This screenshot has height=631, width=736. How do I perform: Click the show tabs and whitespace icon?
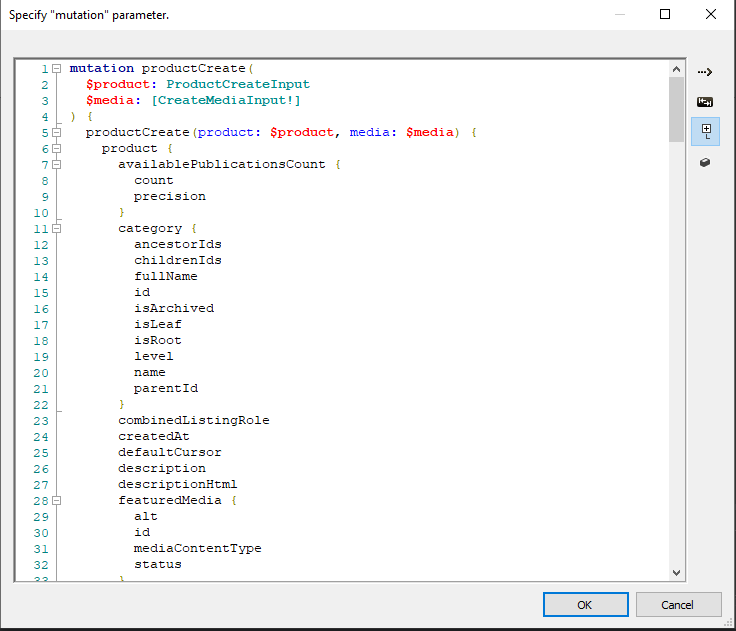point(704,102)
